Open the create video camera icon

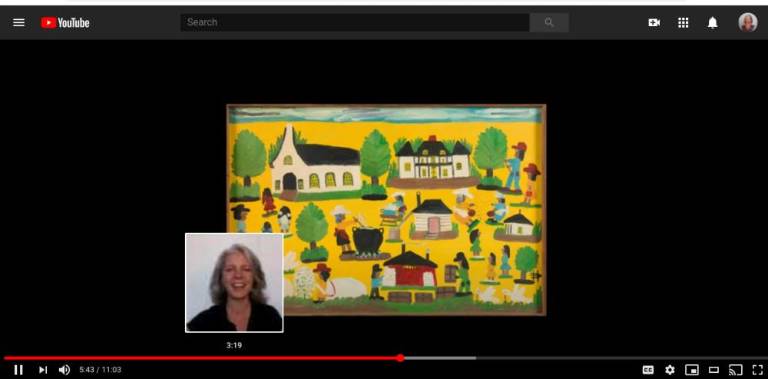(x=654, y=23)
